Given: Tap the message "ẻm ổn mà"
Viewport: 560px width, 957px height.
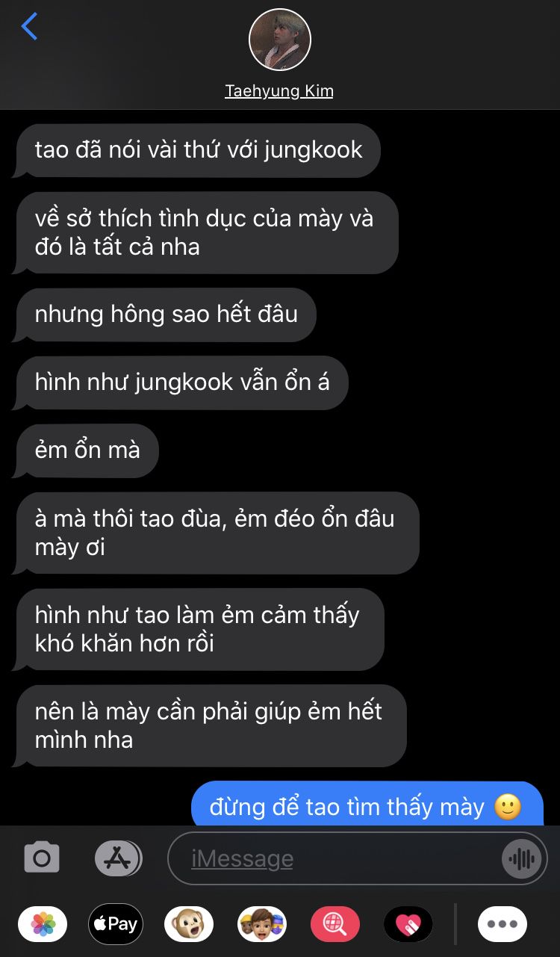Looking at the screenshot, I should (x=87, y=450).
